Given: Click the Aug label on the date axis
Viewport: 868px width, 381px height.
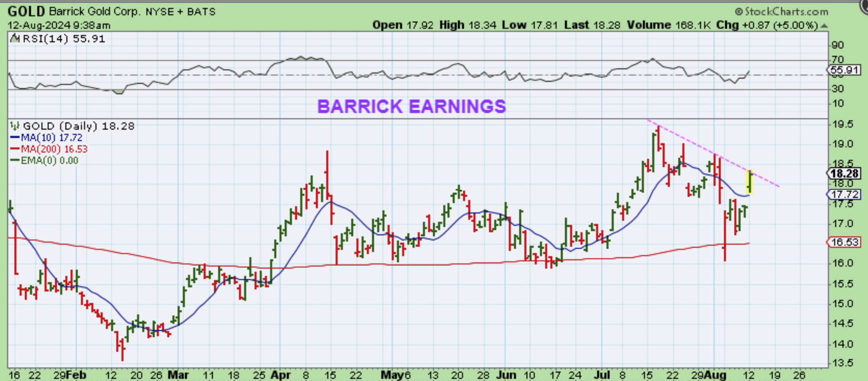Looking at the screenshot, I should coord(715,375).
